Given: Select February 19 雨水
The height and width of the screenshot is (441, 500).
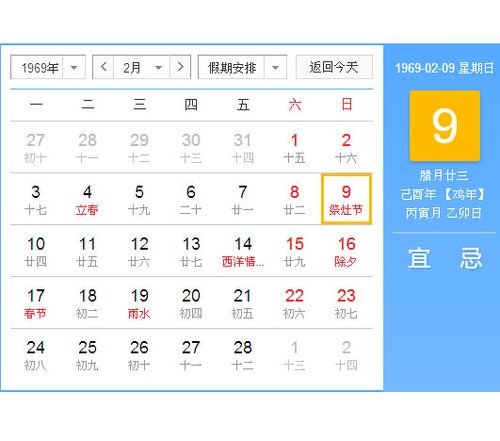Looking at the screenshot, I should click(x=139, y=303).
